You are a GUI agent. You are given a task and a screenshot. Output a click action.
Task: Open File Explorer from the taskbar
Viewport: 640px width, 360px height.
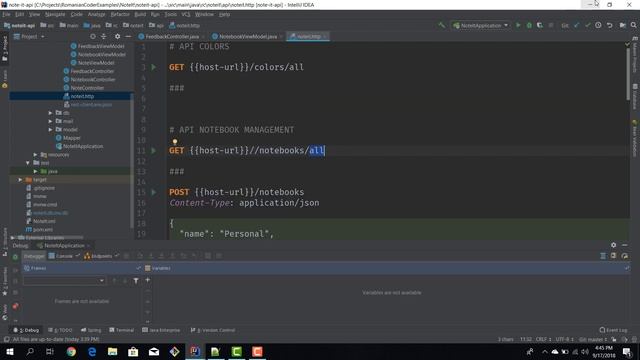click(113, 351)
